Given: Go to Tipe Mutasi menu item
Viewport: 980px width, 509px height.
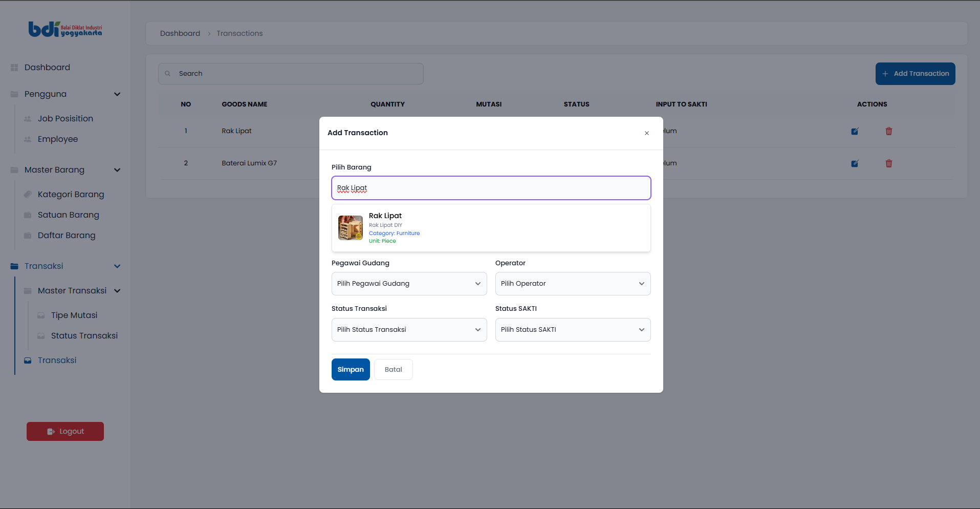Looking at the screenshot, I should pyautogui.click(x=74, y=315).
